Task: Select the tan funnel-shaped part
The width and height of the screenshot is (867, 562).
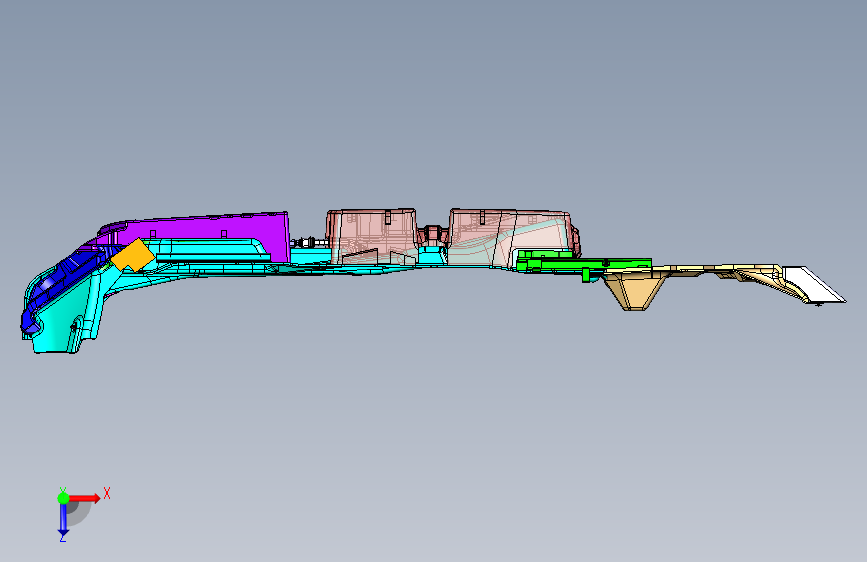Action: (635, 289)
